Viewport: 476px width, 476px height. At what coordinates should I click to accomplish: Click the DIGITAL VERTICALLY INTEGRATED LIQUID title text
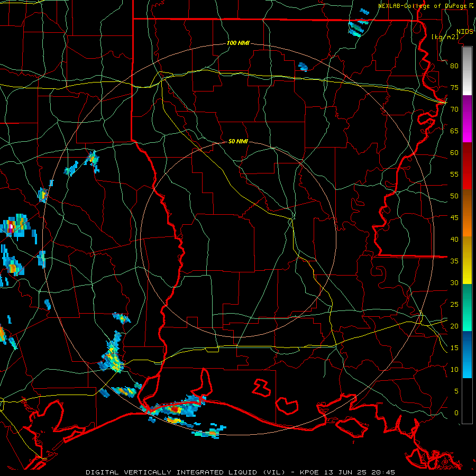pyautogui.click(x=185, y=472)
